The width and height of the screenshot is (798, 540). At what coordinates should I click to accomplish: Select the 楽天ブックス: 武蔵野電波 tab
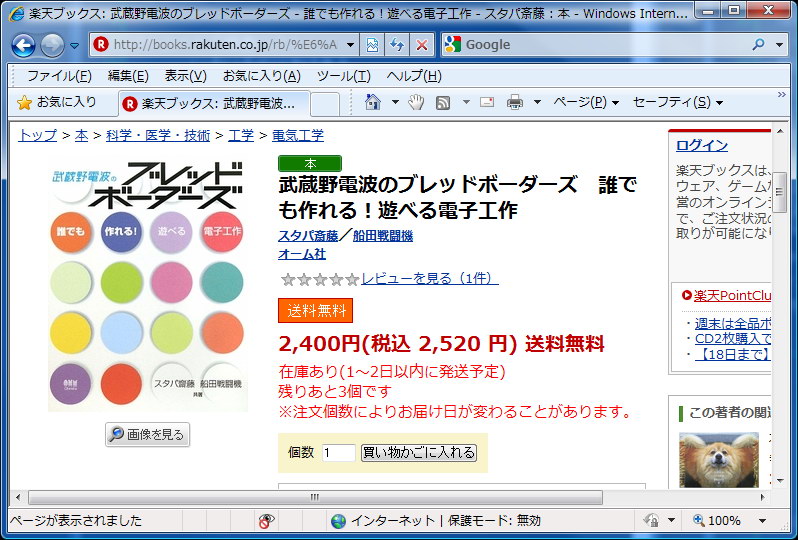[214, 104]
